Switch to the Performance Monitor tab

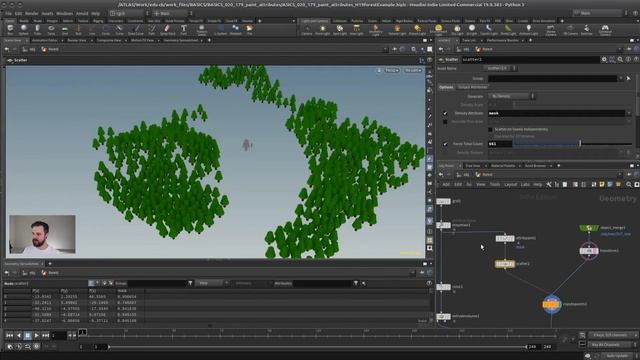pyautogui.click(x=502, y=40)
